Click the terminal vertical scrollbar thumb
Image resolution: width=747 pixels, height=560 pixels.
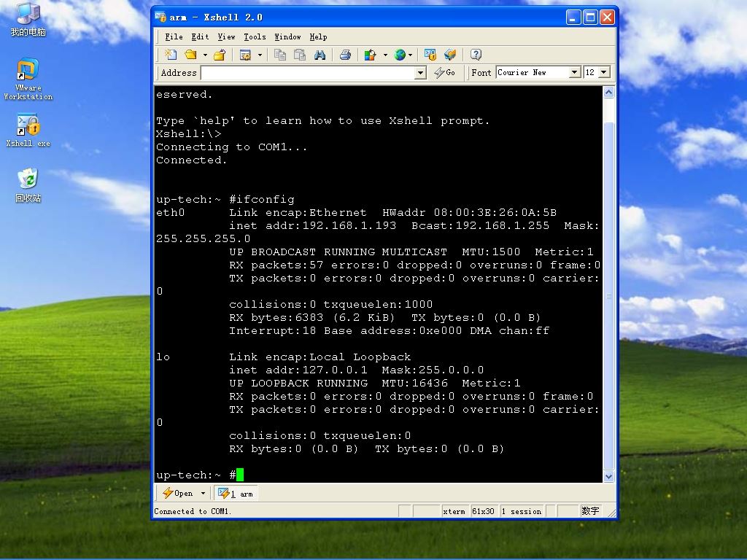(x=608, y=296)
